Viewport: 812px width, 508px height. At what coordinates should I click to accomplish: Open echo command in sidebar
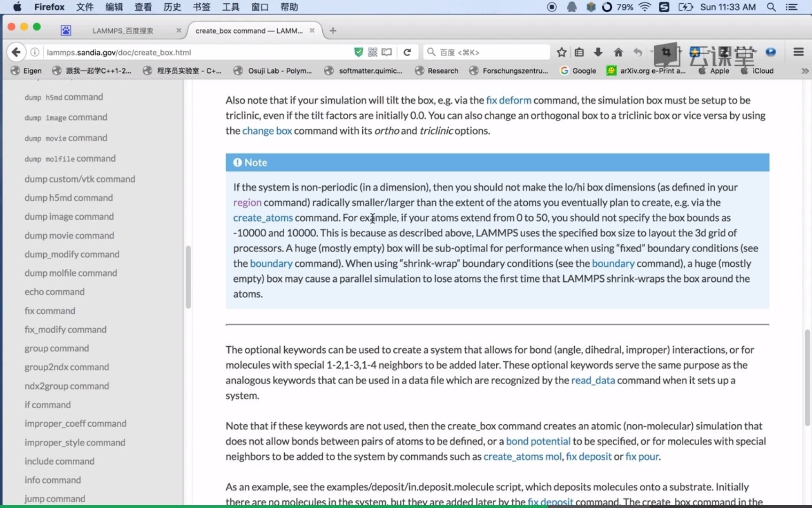coord(55,292)
